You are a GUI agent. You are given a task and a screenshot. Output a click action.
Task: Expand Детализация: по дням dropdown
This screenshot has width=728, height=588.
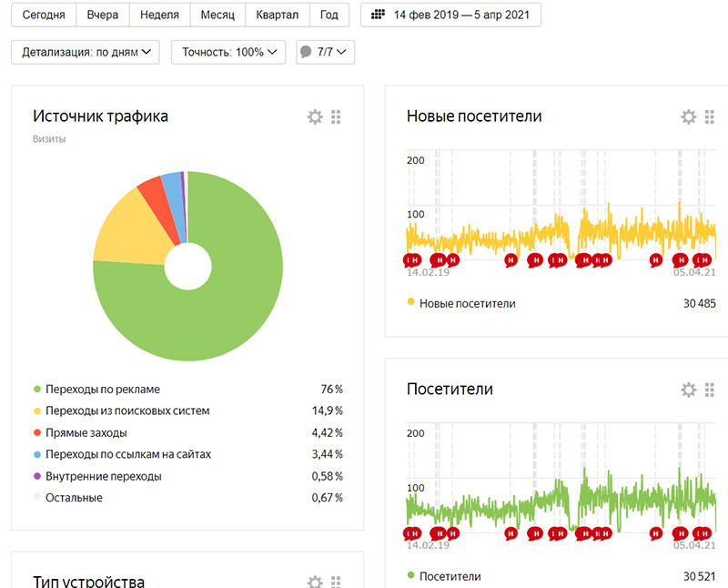(86, 52)
